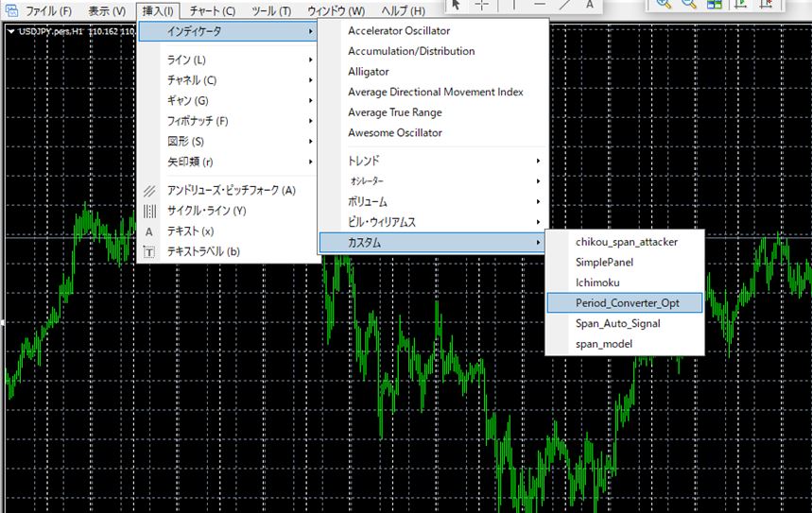This screenshot has width=812, height=513.
Task: Click the 挿入 (I) menu
Action: tap(158, 11)
